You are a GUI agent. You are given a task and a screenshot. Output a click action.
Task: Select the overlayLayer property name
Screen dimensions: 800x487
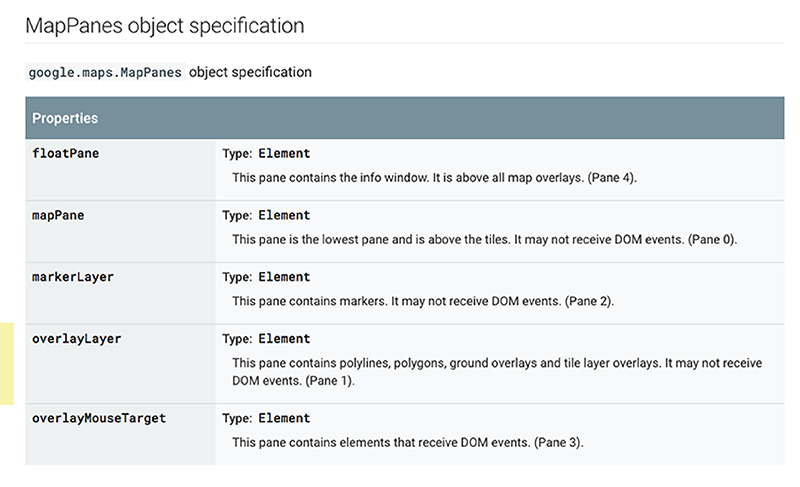click(77, 339)
